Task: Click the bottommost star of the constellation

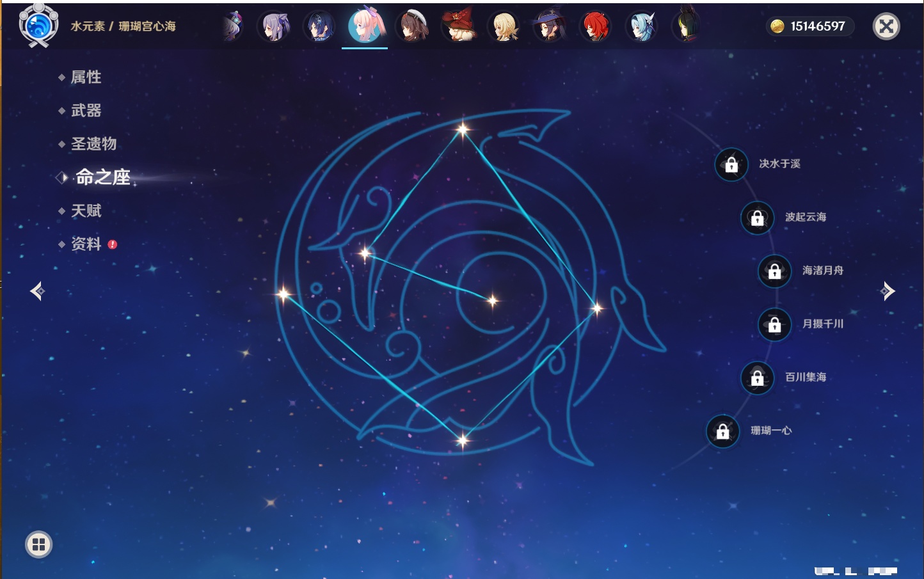Action: 462,440
